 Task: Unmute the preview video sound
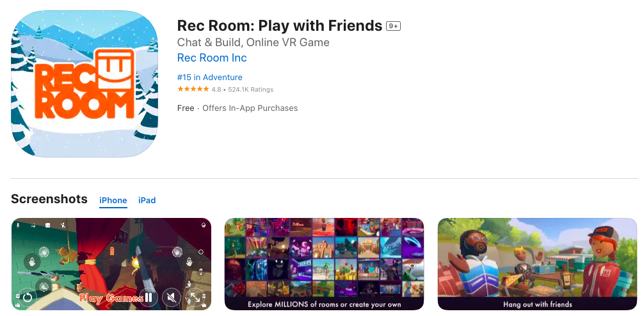(172, 297)
